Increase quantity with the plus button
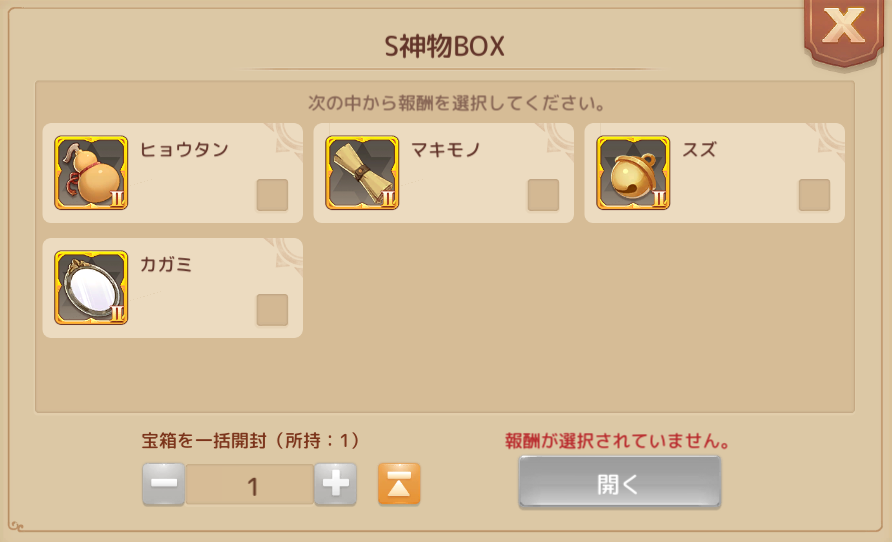Image resolution: width=892 pixels, height=542 pixels. (336, 484)
